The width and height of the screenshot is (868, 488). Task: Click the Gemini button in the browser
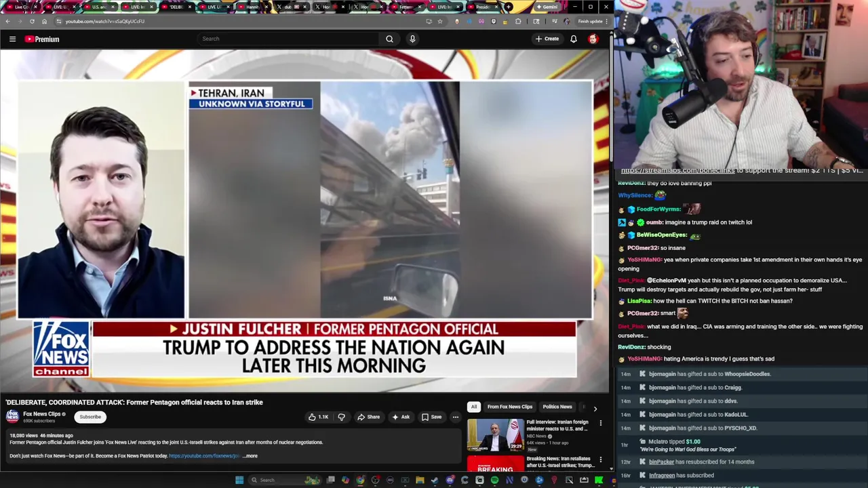[x=547, y=7]
